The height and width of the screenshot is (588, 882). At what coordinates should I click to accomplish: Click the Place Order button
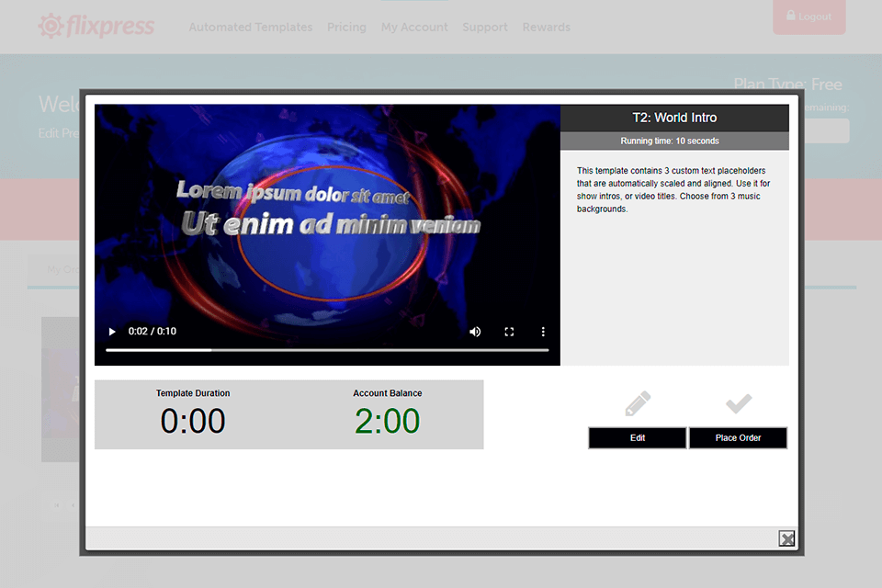(x=739, y=438)
